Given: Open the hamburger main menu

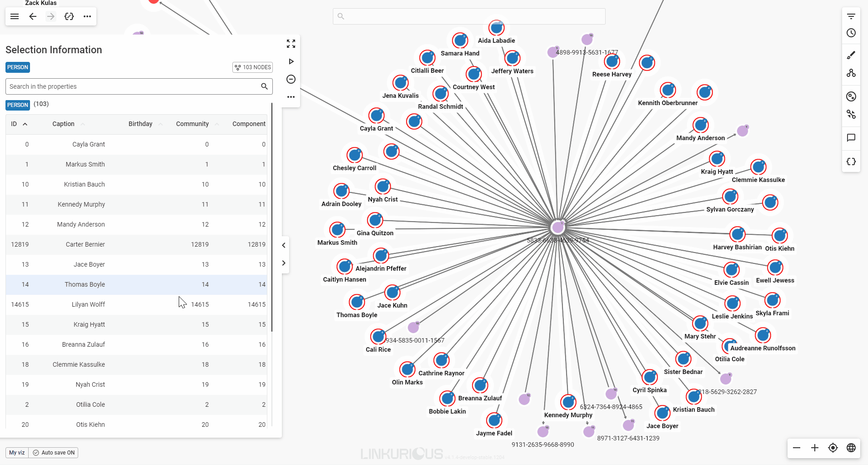Looking at the screenshot, I should pos(15,16).
